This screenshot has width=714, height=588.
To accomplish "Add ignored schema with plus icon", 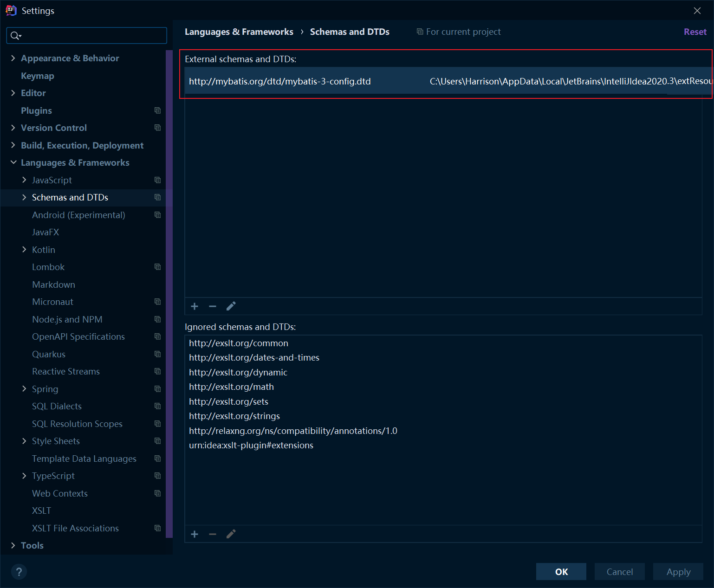I will click(x=195, y=534).
